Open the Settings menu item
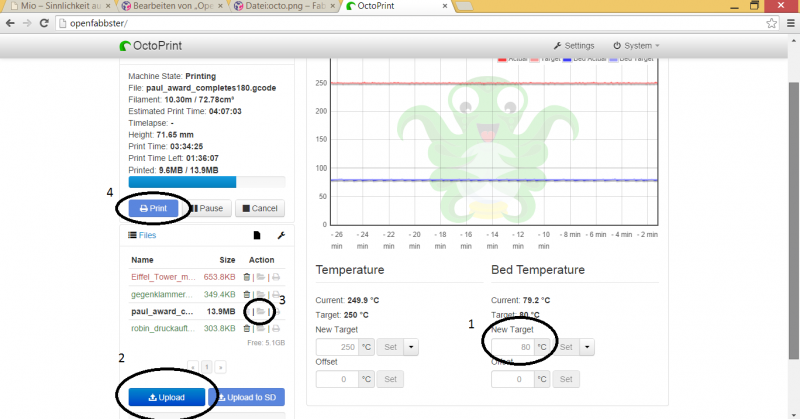Screen dimensions: 800x419 click(x=574, y=45)
